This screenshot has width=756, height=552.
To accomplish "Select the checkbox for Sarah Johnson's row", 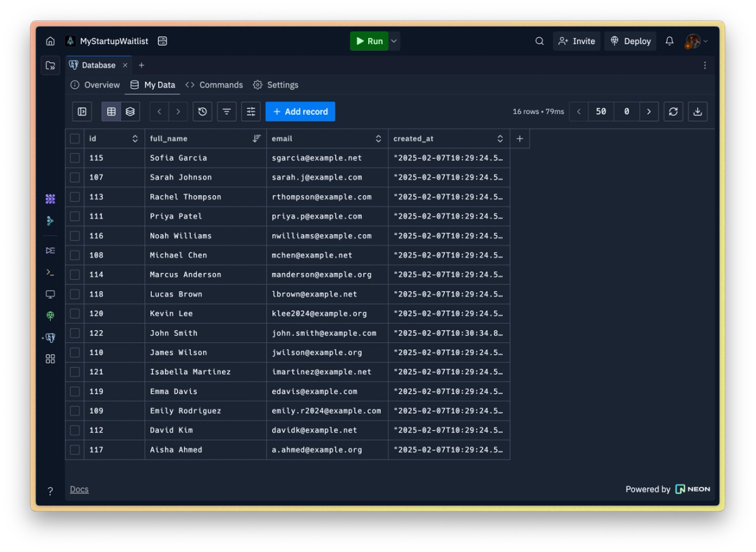I will coord(75,177).
